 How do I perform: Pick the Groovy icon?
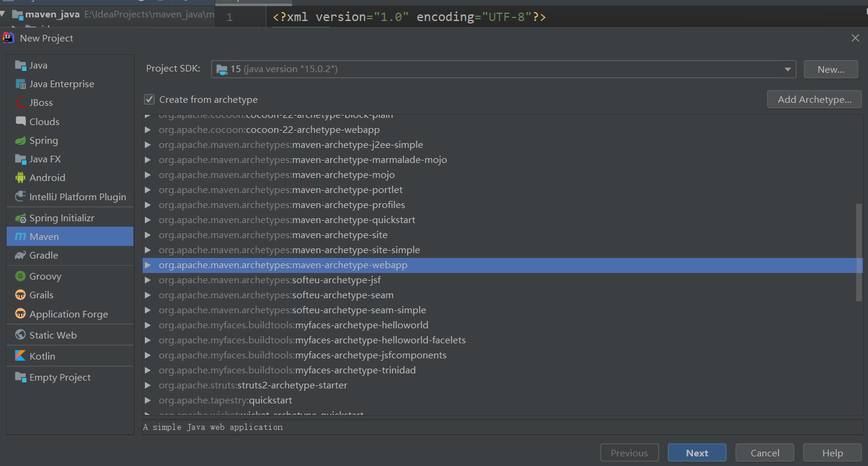pos(20,277)
